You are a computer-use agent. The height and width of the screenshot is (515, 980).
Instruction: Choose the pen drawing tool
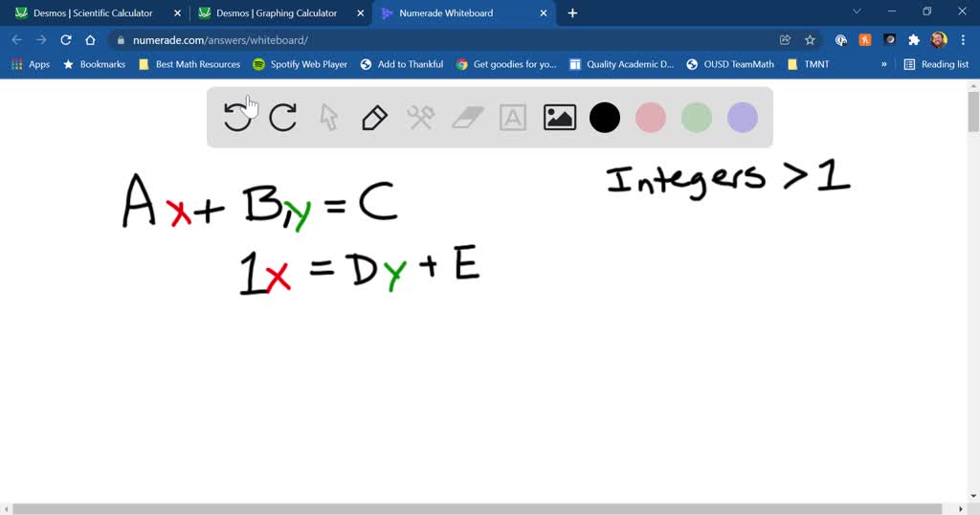click(x=374, y=118)
